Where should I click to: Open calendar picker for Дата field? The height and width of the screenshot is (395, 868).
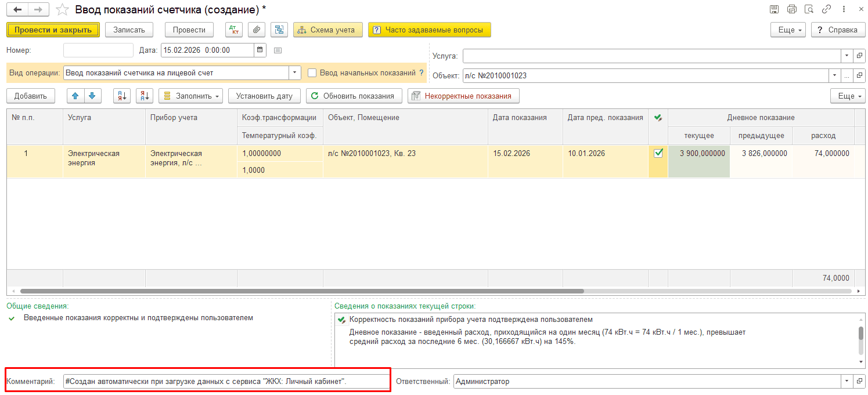pos(260,50)
